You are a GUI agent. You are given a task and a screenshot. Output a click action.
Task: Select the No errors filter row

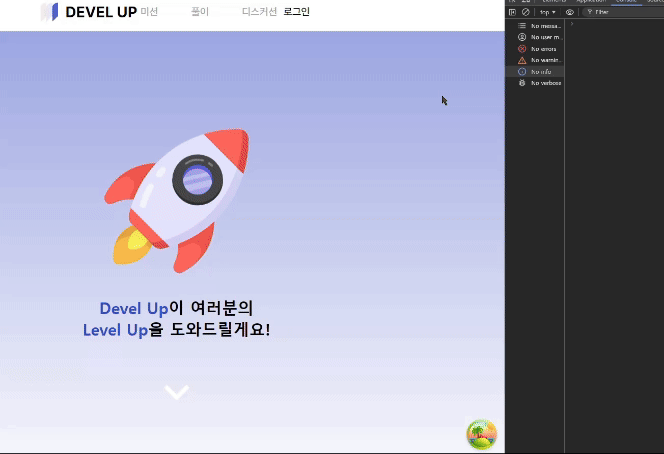(535, 49)
